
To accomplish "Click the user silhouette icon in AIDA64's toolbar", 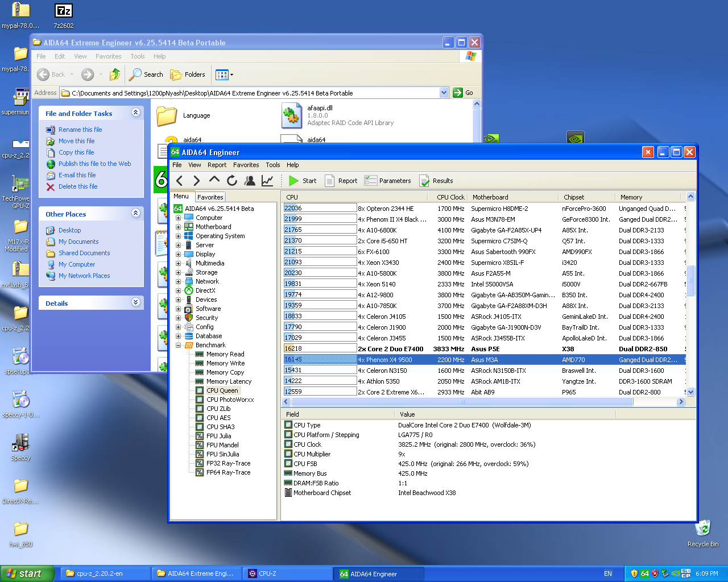I will pos(250,181).
